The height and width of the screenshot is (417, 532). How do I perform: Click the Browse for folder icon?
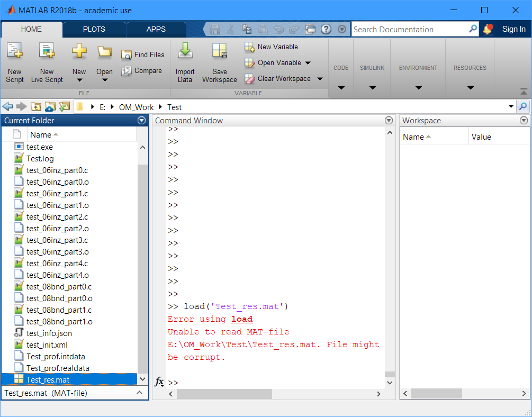pyautogui.click(x=50, y=107)
